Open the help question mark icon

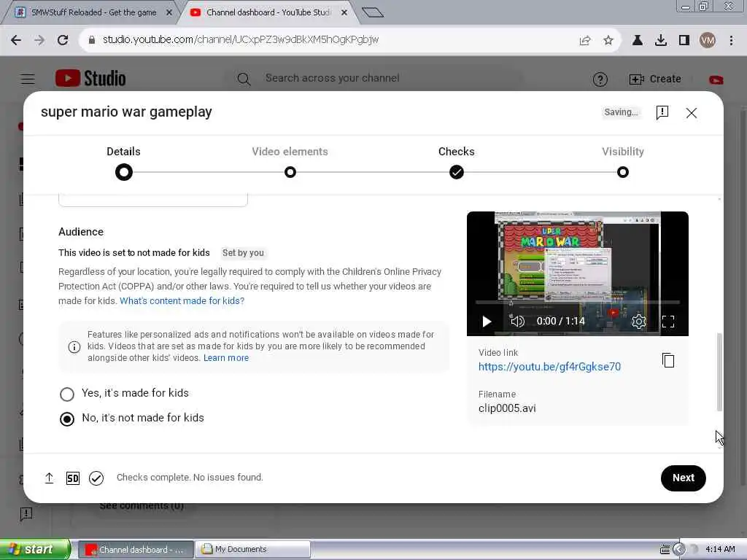pos(600,79)
